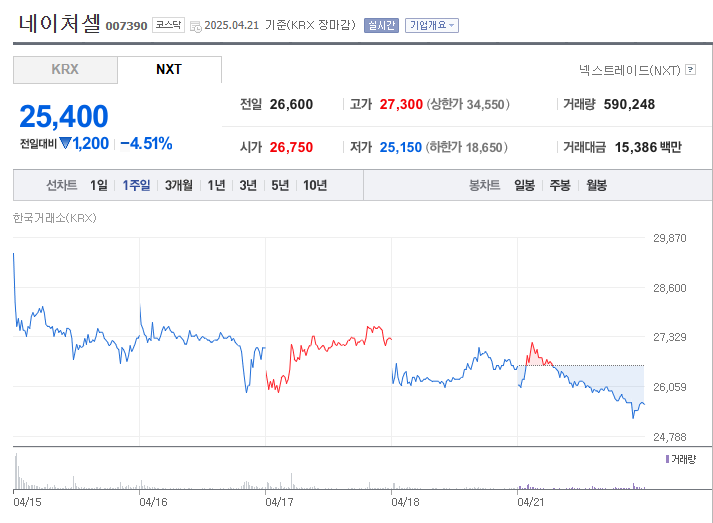Click the 거래량 legend swatch
The height and width of the screenshot is (523, 713).
point(668,459)
